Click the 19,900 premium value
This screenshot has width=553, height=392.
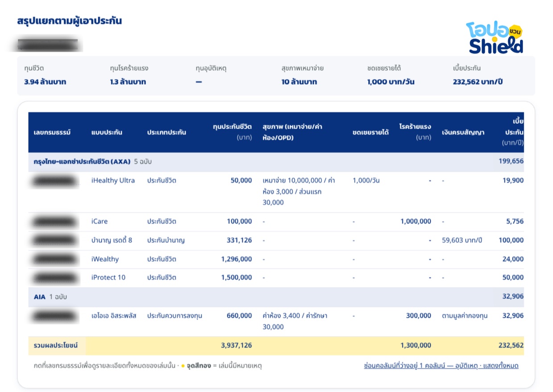[x=513, y=181]
